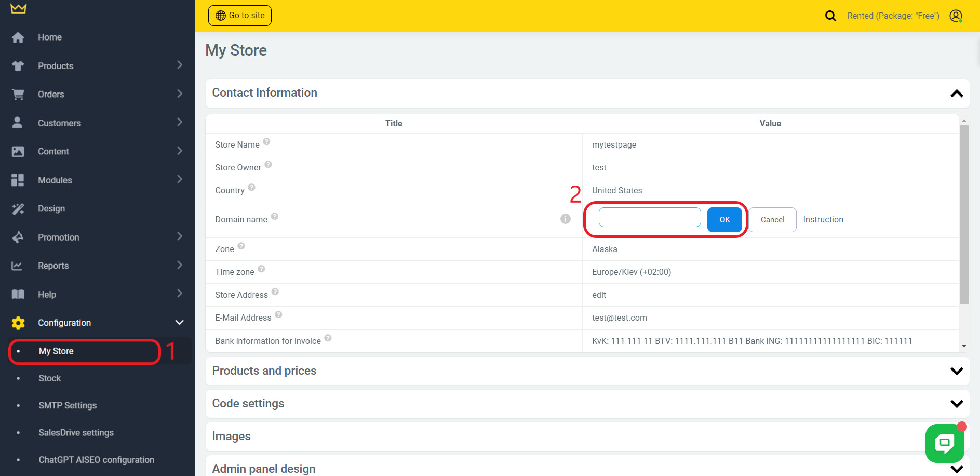Screen dimensions: 980x476
Task: Click the info icon in Domain name row
Action: (565, 219)
